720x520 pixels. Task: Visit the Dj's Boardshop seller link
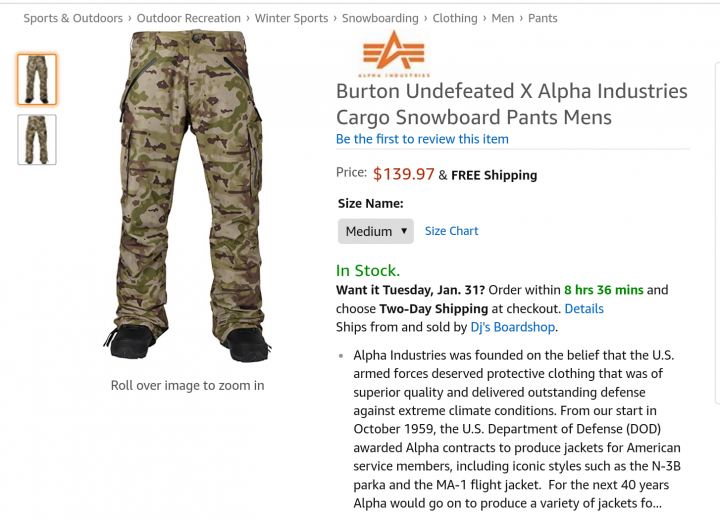[x=513, y=327]
